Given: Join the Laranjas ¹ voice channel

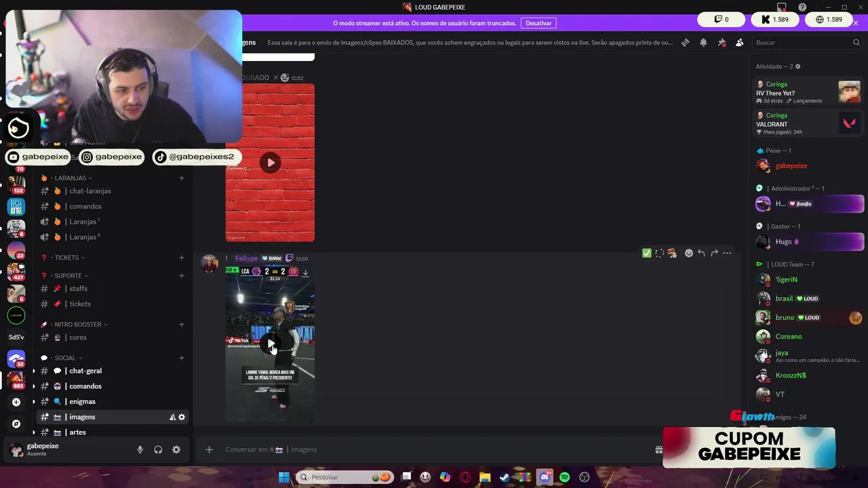Looking at the screenshot, I should coord(113,222).
